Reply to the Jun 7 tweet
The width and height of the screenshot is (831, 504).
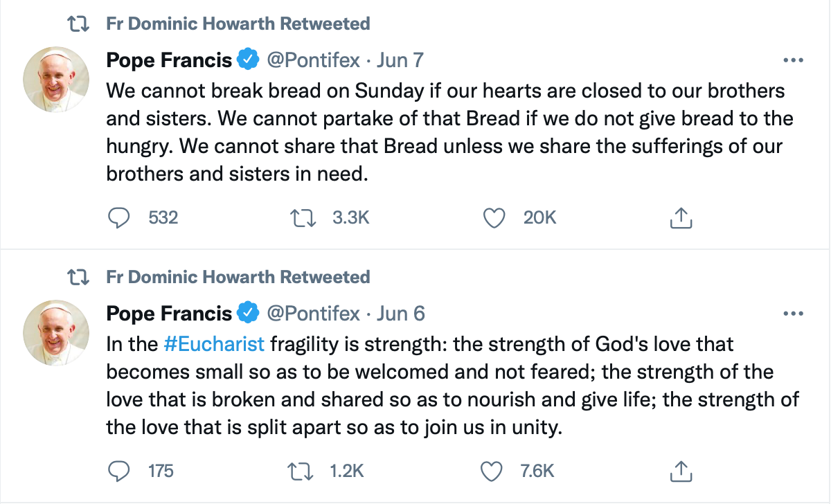pyautogui.click(x=120, y=218)
